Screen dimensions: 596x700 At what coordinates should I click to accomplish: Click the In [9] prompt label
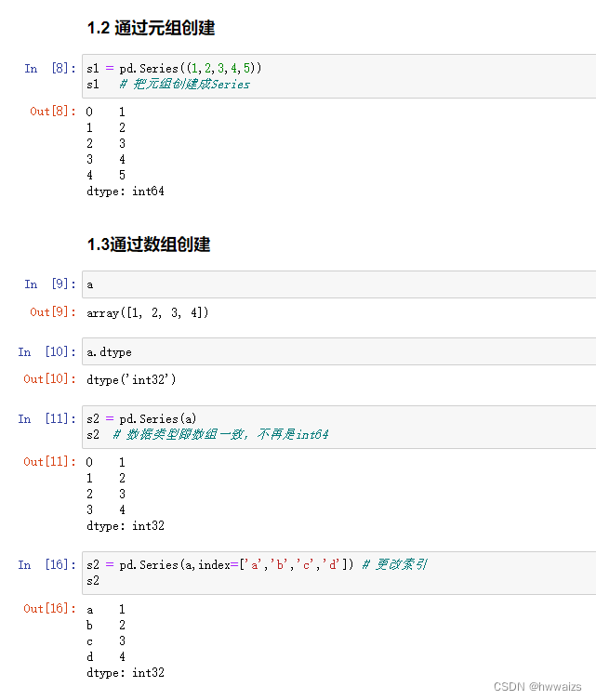click(x=50, y=284)
